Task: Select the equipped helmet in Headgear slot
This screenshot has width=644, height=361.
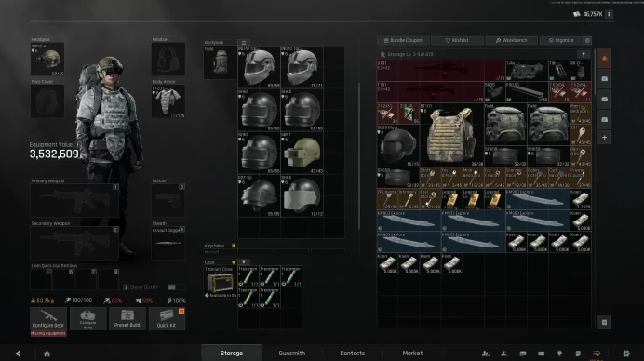Action: click(x=47, y=60)
